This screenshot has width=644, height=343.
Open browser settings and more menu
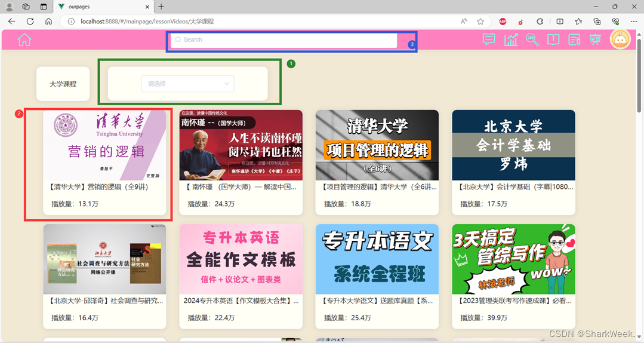(x=634, y=22)
